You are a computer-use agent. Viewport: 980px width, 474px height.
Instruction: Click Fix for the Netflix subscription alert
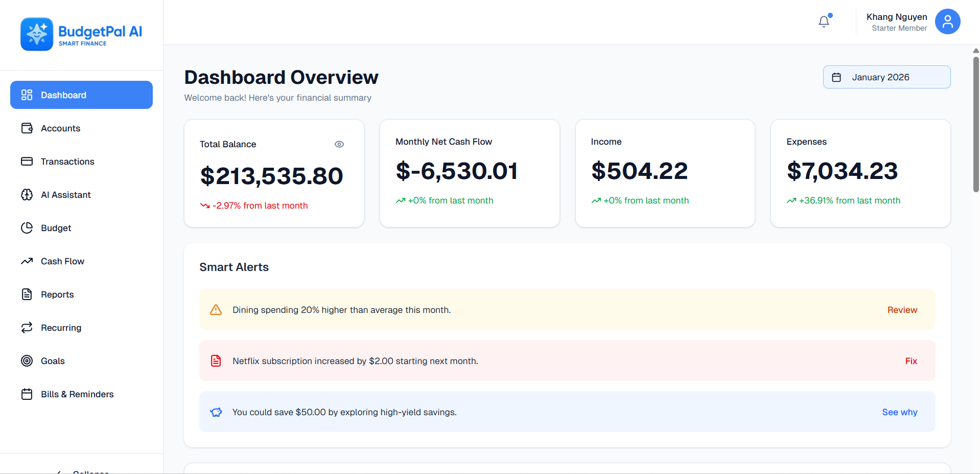(911, 360)
